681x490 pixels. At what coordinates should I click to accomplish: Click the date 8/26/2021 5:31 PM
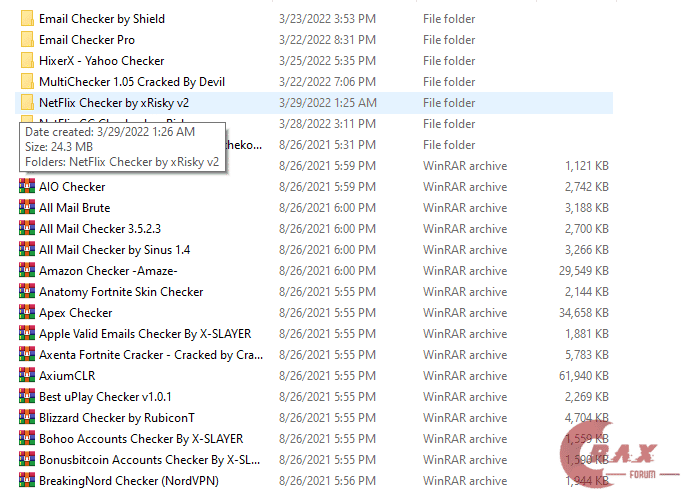coord(327,145)
